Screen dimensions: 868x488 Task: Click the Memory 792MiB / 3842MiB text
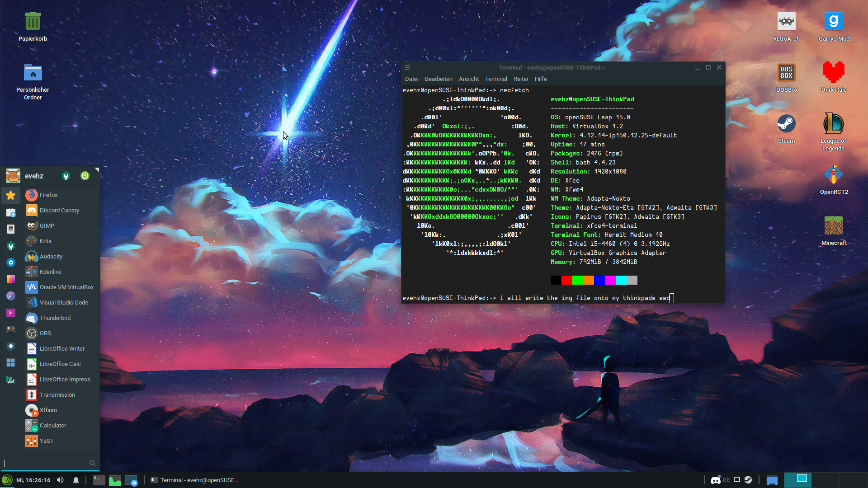[594, 262]
